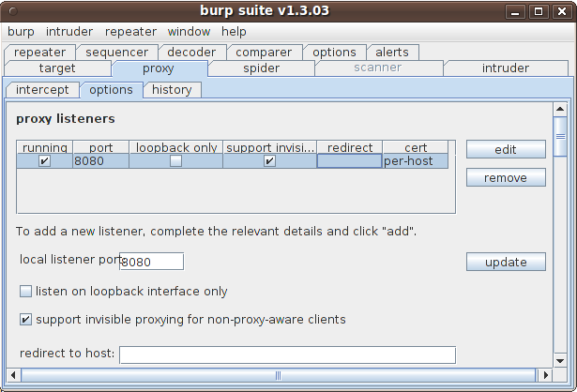The image size is (577, 392).
Task: Select the intercept sub-tab
Action: [42, 90]
